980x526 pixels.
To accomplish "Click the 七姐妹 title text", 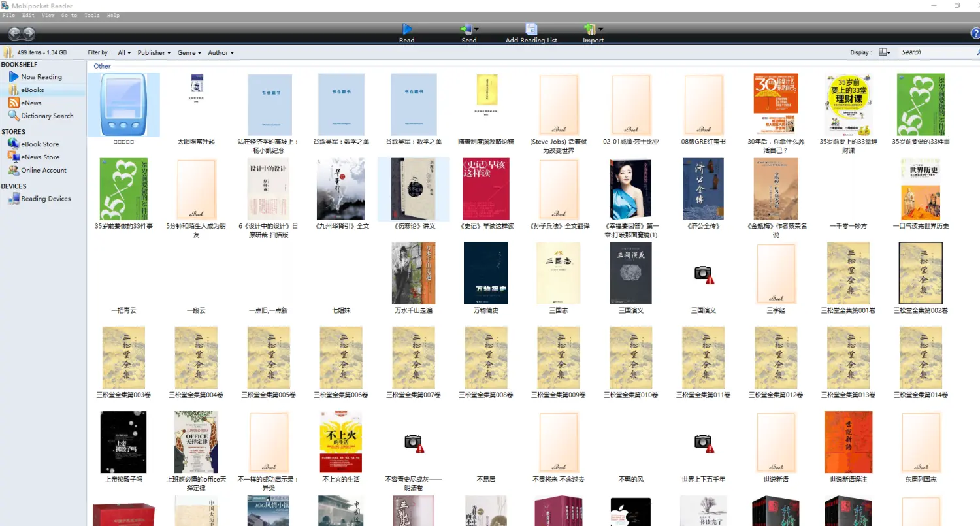I will (341, 310).
